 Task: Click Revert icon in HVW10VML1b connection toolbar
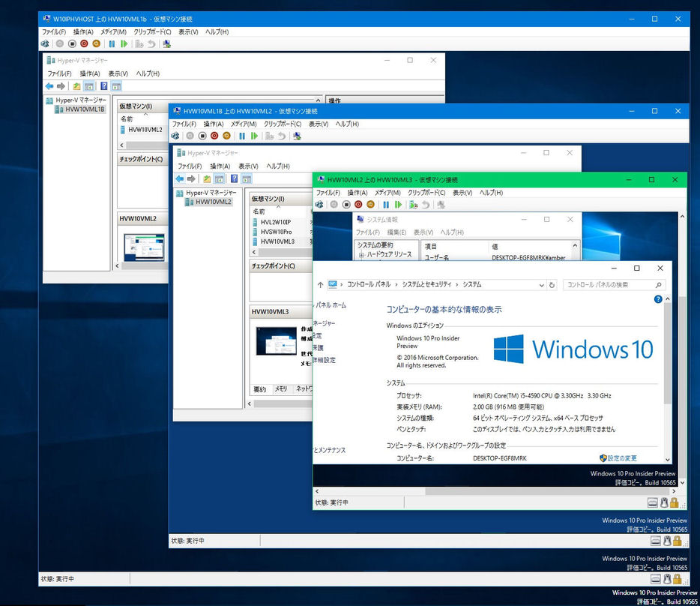pos(152,43)
